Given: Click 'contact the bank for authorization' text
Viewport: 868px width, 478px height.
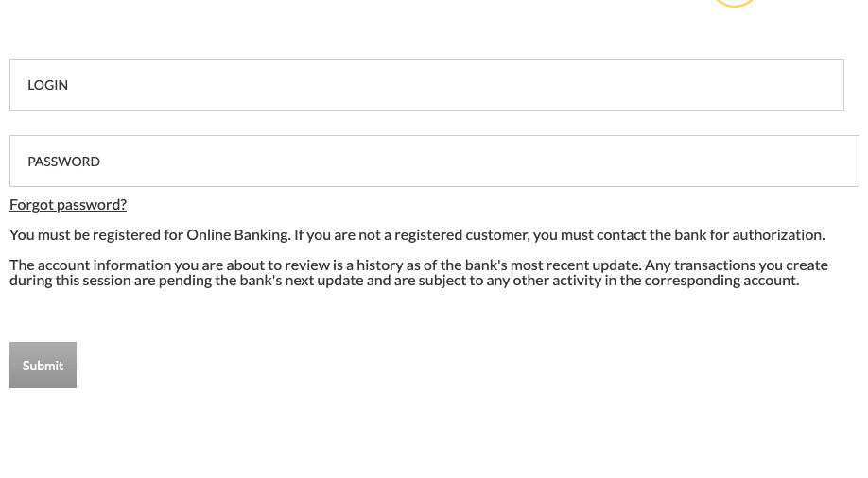Looking at the screenshot, I should click(x=710, y=235).
